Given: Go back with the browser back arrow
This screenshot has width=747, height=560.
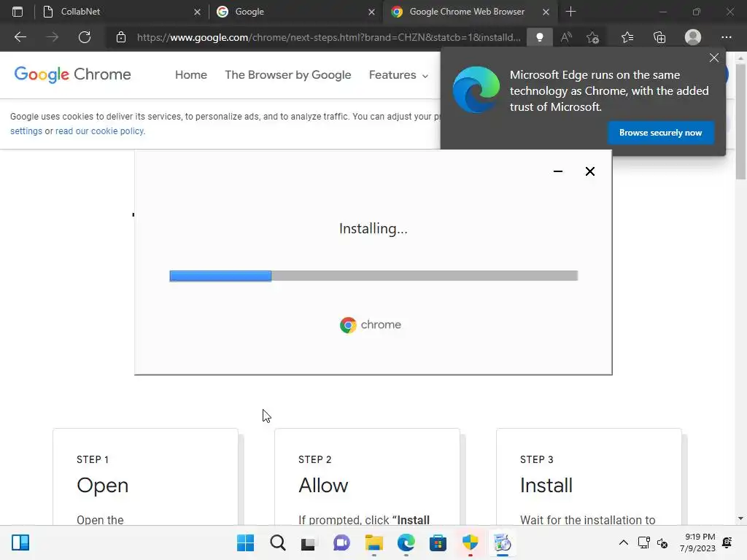Looking at the screenshot, I should pos(20,37).
